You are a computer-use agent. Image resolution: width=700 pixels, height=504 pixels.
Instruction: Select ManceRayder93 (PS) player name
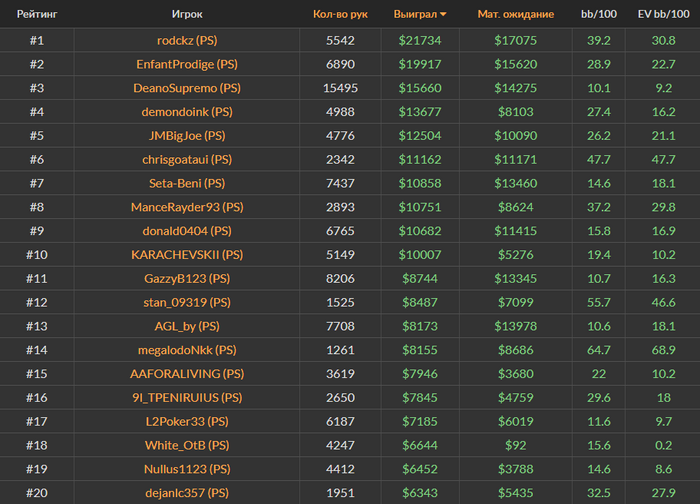(187, 207)
